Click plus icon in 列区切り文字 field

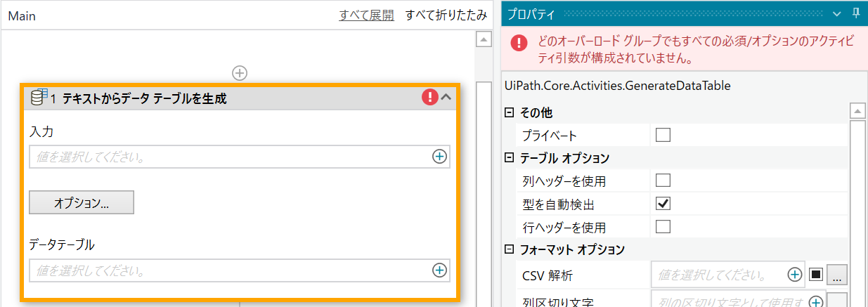point(816,302)
